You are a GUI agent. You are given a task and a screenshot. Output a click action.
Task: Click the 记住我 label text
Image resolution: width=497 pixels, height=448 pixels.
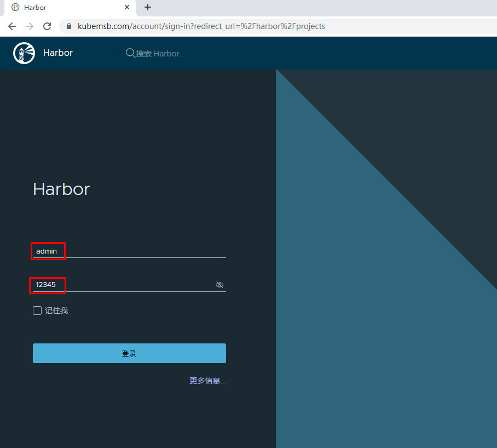pyautogui.click(x=56, y=311)
